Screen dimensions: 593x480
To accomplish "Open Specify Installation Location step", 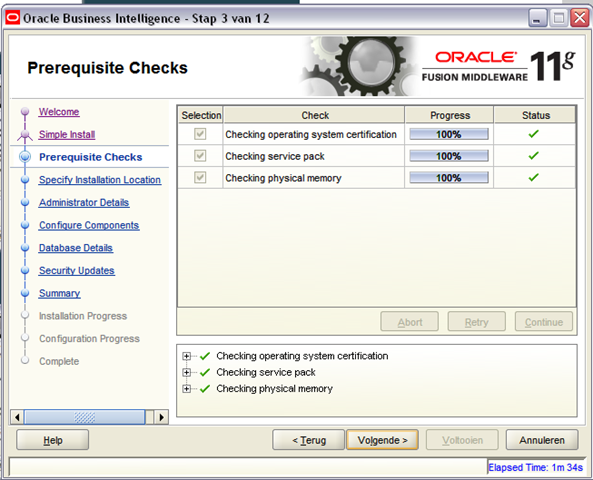I will (100, 180).
